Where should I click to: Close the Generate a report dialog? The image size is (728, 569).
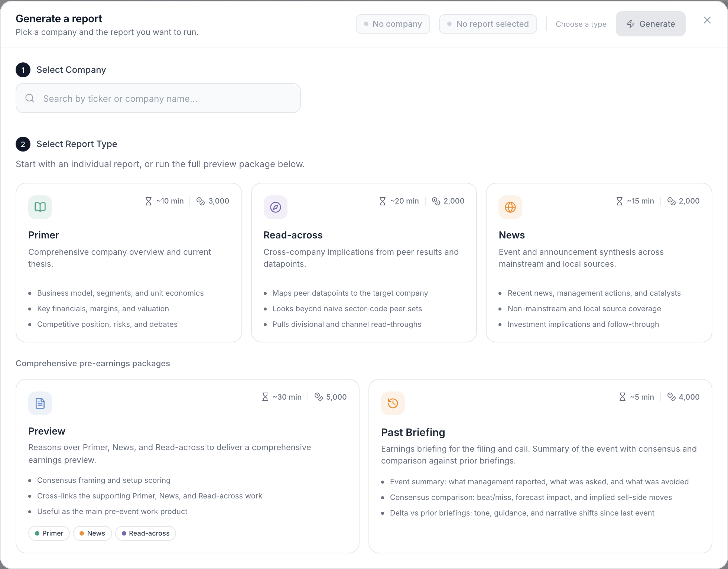(x=707, y=20)
